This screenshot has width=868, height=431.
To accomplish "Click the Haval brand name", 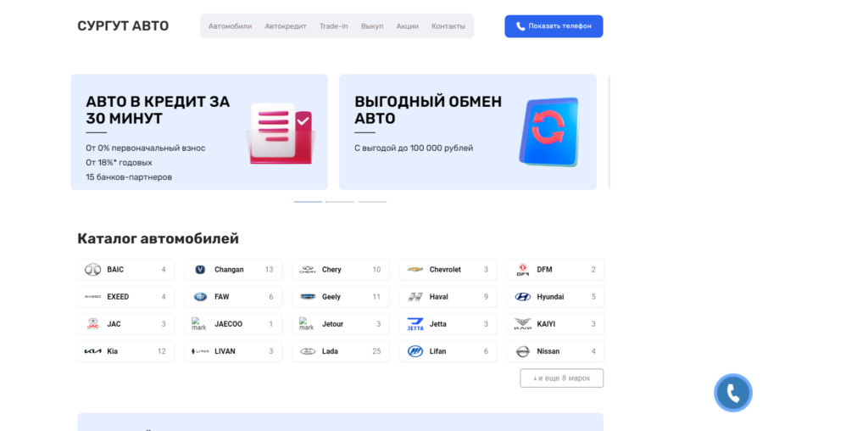I will [439, 297].
